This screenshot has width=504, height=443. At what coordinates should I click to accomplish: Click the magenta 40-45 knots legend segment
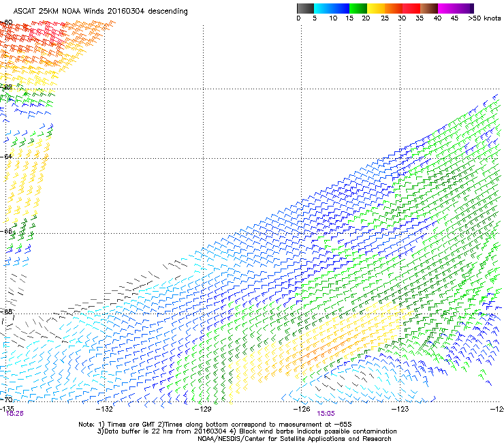click(447, 8)
